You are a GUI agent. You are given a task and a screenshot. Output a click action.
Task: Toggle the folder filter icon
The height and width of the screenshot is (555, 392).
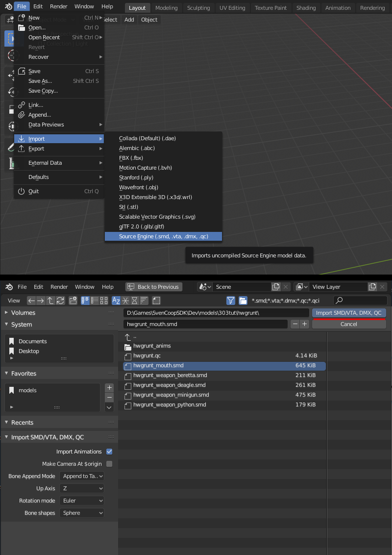(243, 301)
